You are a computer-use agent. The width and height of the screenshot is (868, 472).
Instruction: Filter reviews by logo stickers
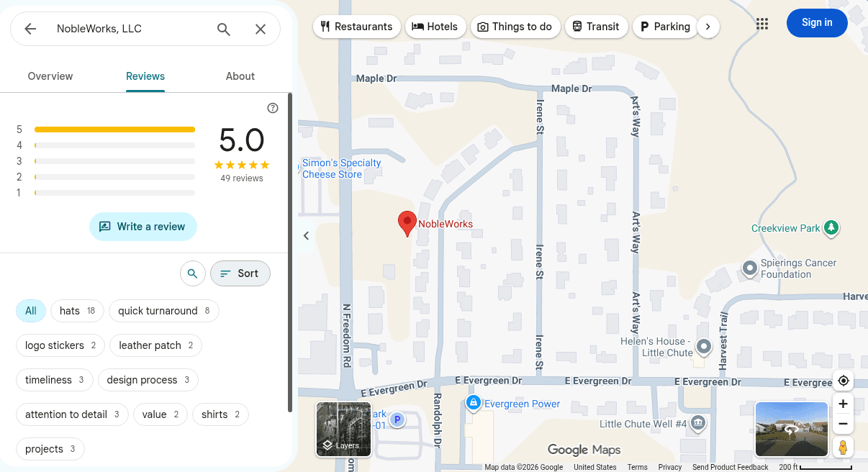point(60,345)
